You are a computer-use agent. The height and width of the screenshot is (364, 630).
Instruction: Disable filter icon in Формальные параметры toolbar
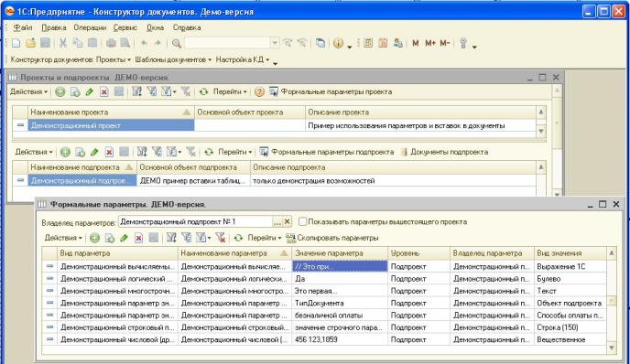click(x=220, y=238)
